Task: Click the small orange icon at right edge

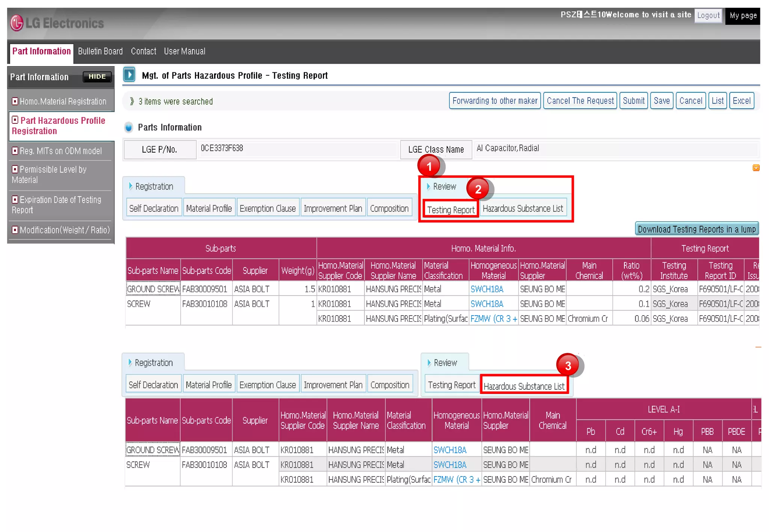Action: 756,168
